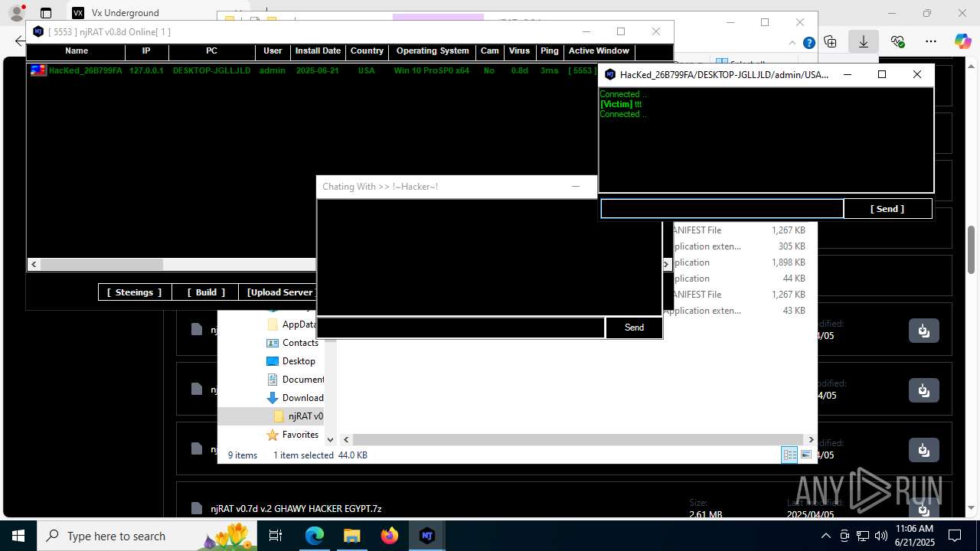The image size is (980, 551).
Task: Open Edge Settings and more menu
Action: [x=930, y=41]
